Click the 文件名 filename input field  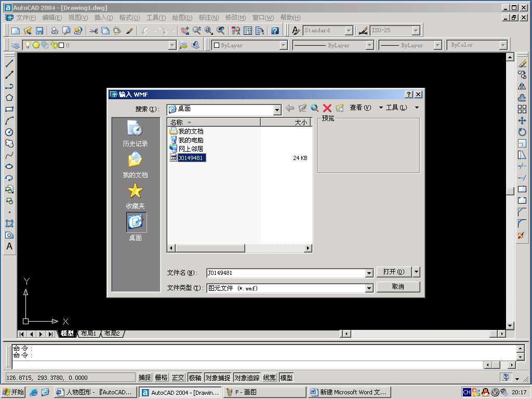[x=286, y=273]
